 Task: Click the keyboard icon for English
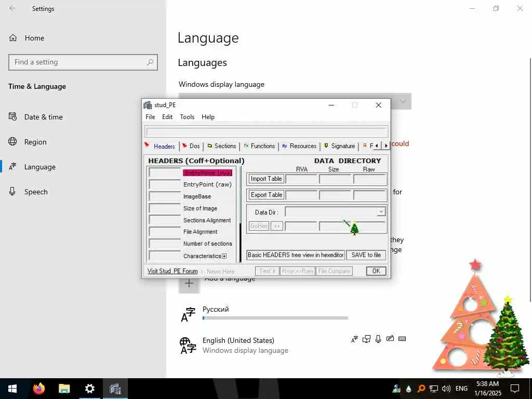402,339
